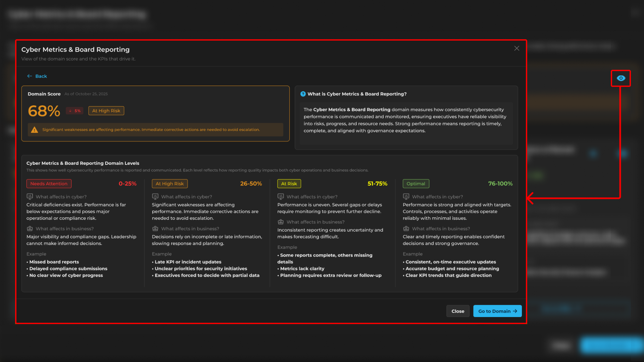This screenshot has width=644, height=362.
Task: Close the dialog with the X icon
Action: [516, 48]
